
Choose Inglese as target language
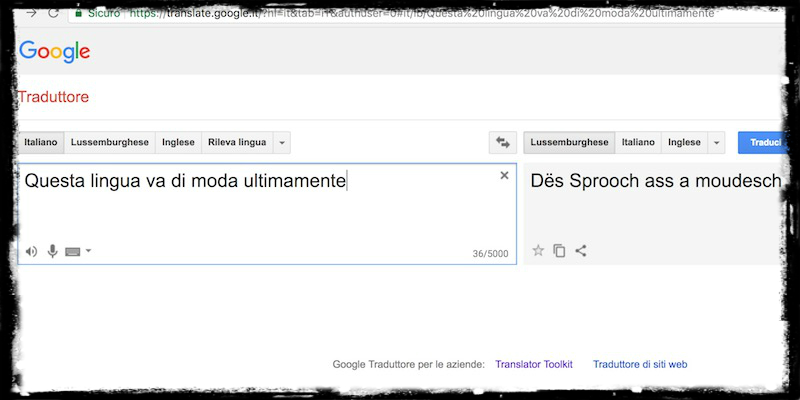pyautogui.click(x=684, y=142)
